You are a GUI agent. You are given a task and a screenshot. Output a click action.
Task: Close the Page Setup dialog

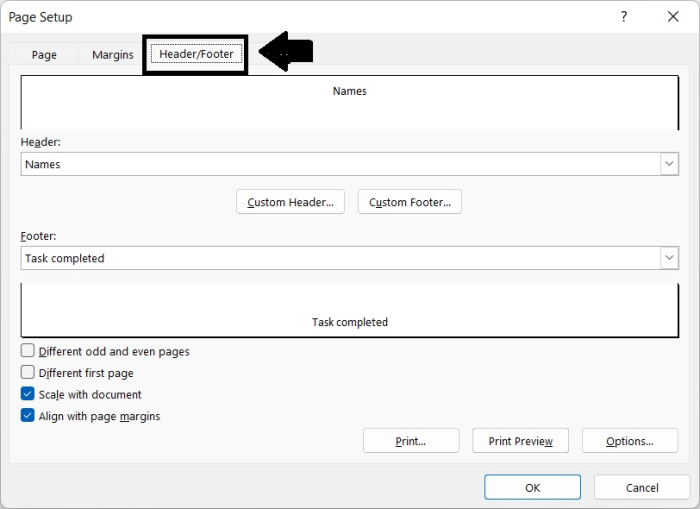(x=671, y=17)
